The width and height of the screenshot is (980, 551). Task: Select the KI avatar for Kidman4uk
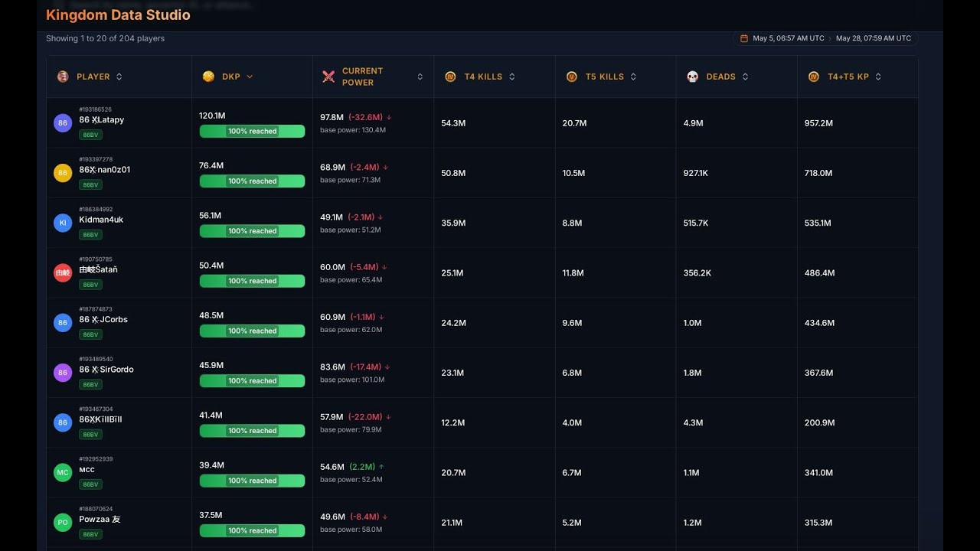(63, 223)
